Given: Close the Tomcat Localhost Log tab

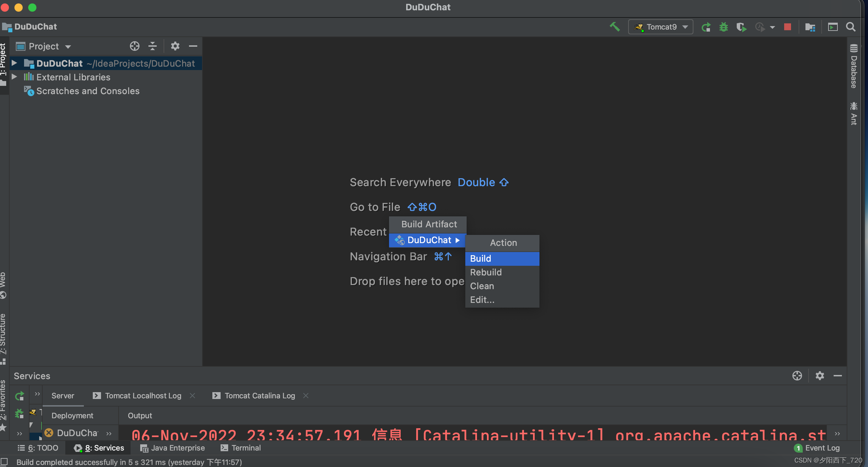Looking at the screenshot, I should point(192,396).
